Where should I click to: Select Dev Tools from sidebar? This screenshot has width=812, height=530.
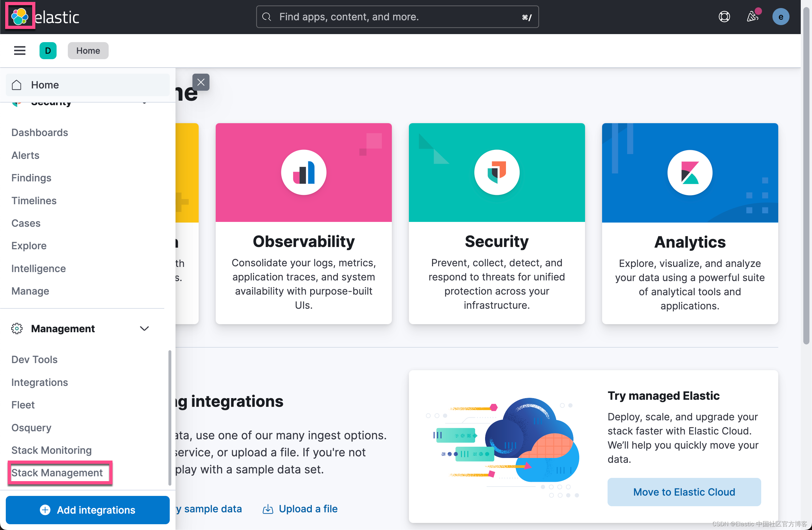coord(34,359)
